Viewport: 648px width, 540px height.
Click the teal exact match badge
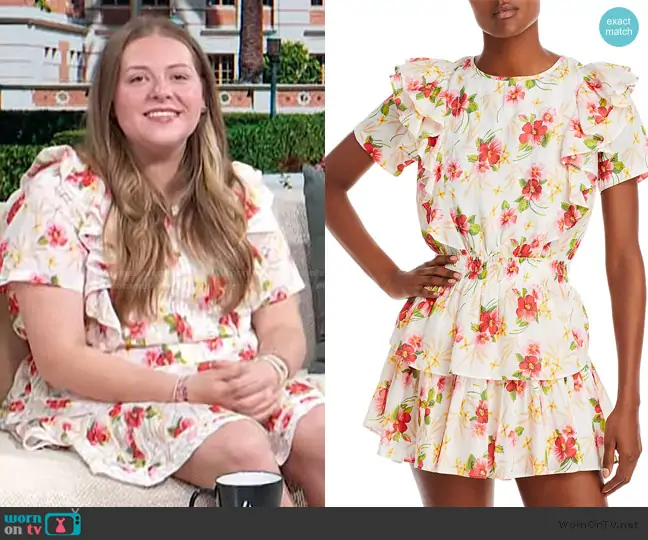pyautogui.click(x=618, y=27)
